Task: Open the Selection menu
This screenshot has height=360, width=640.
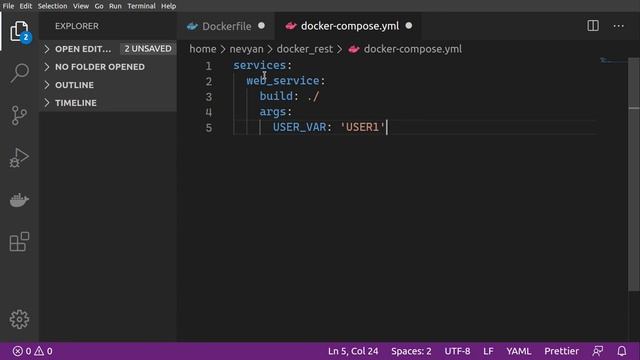Action: pos(52,6)
